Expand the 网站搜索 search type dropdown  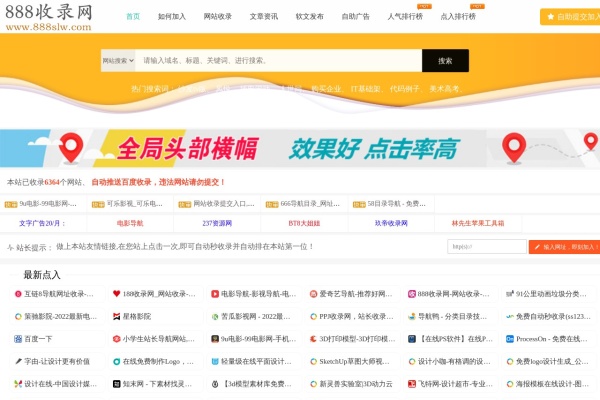pyautogui.click(x=117, y=61)
